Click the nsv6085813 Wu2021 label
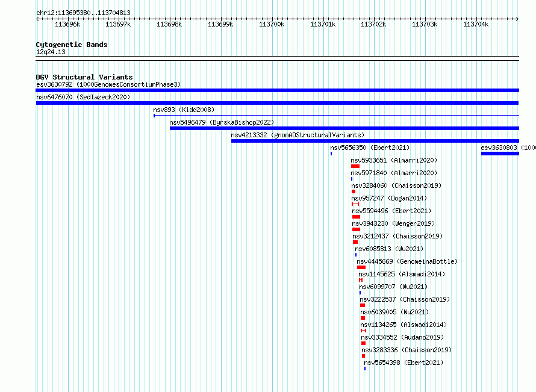The width and height of the screenshot is (536, 392). click(389, 249)
